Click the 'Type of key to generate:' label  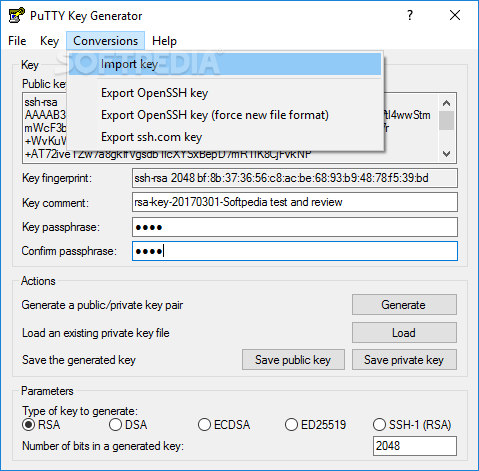click(80, 411)
